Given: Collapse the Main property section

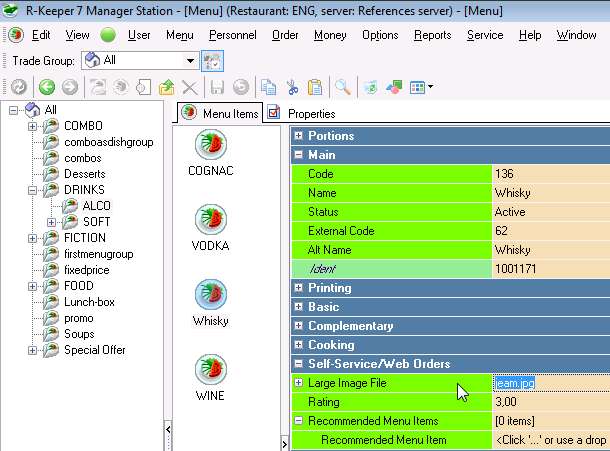Looking at the screenshot, I should click(x=298, y=154).
